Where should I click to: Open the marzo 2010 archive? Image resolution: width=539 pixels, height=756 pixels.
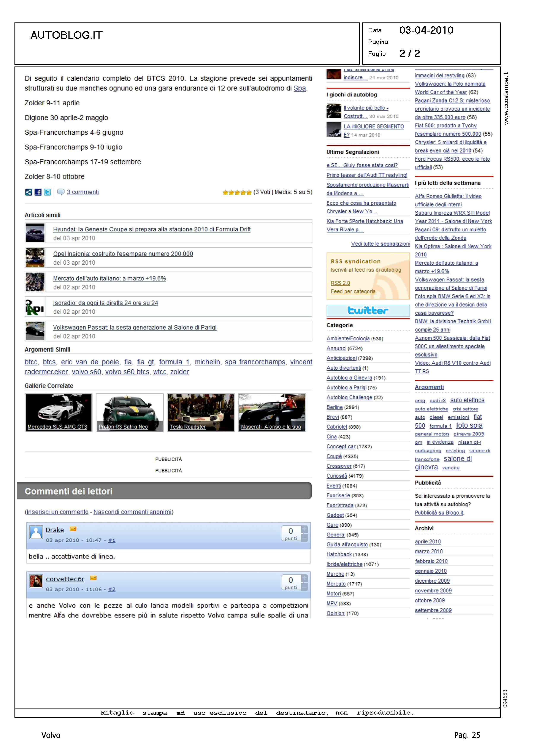click(428, 551)
